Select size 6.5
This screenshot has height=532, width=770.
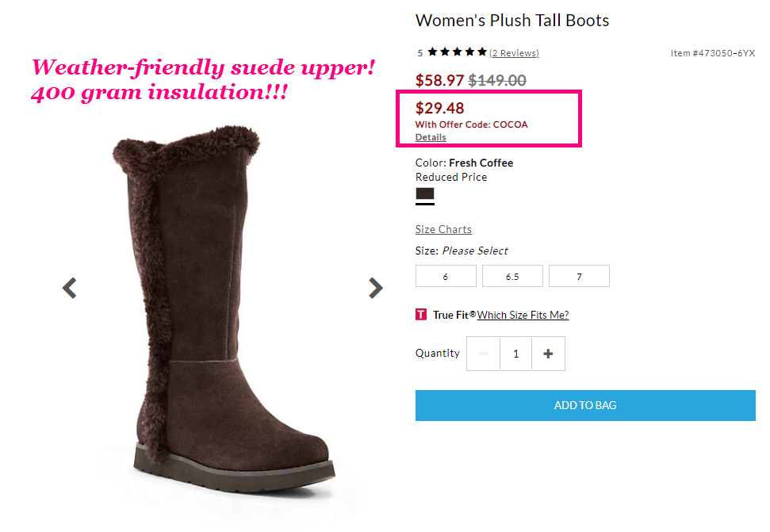coord(512,276)
